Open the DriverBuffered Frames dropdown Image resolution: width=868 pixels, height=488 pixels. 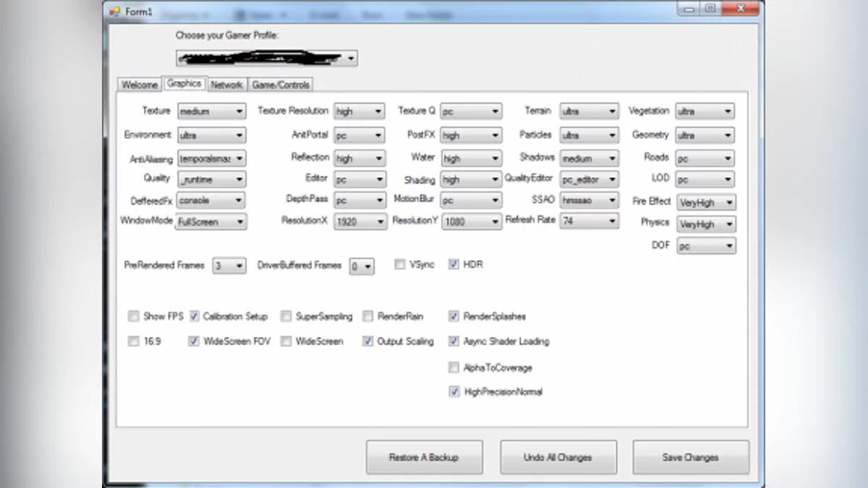click(362, 267)
